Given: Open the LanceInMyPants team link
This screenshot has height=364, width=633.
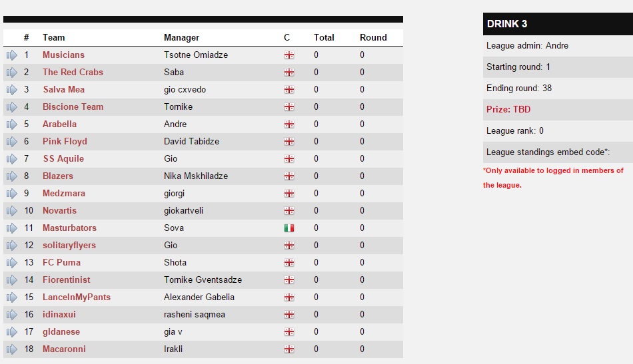Looking at the screenshot, I should [x=77, y=297].
